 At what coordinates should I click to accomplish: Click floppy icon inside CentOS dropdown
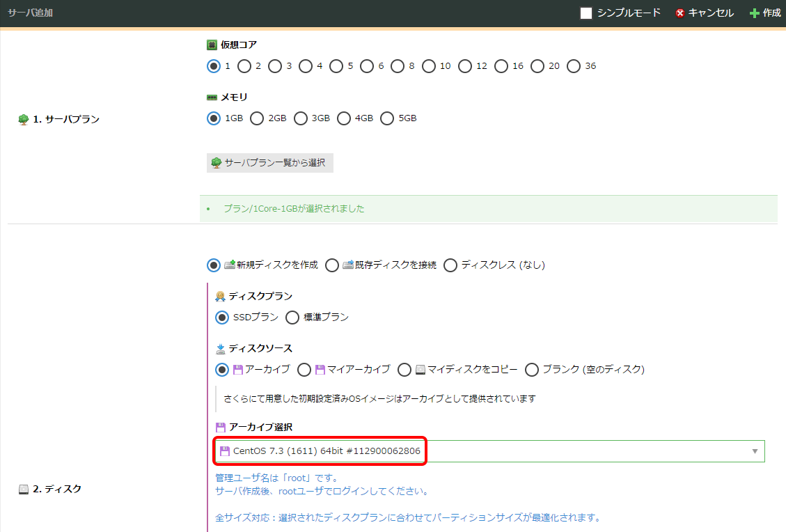[225, 451]
